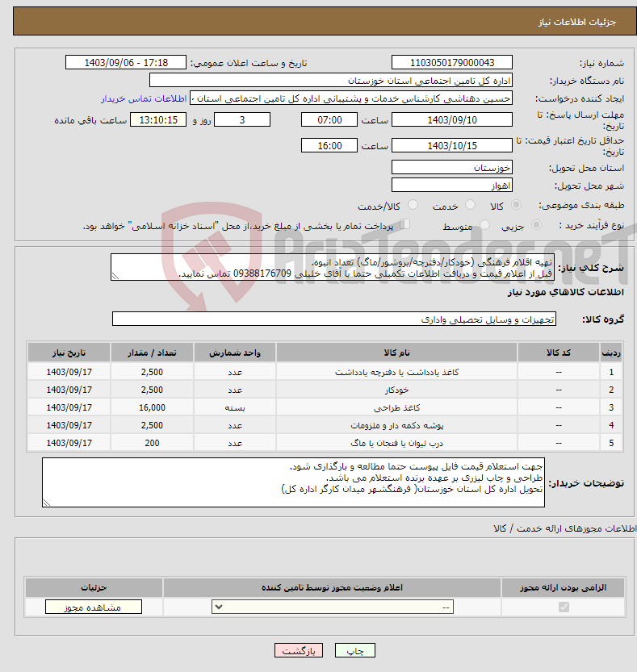The width and height of the screenshot is (637, 672).
Task: Click the تاریخ نیاز column header
Action: pyautogui.click(x=69, y=353)
